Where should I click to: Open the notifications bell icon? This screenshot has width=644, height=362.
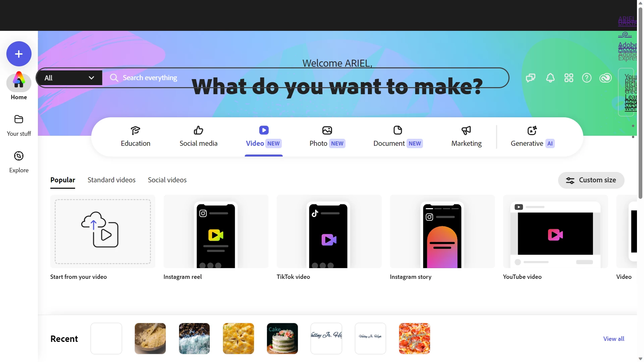click(550, 78)
